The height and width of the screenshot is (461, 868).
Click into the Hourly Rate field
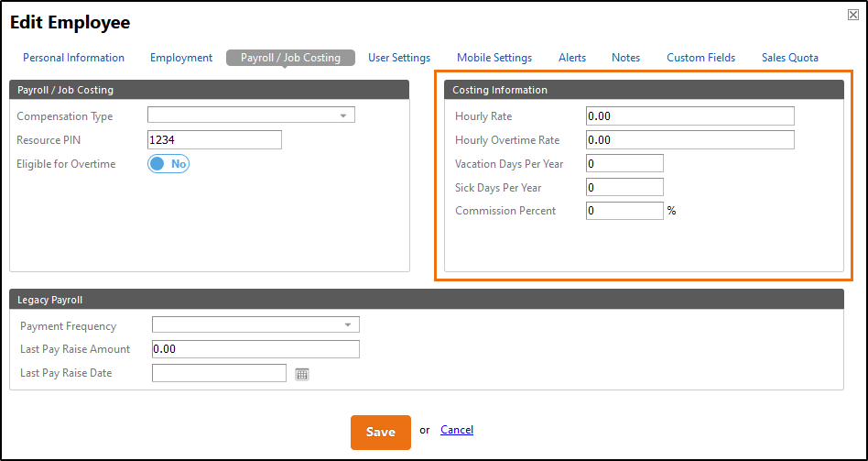pyautogui.click(x=690, y=116)
